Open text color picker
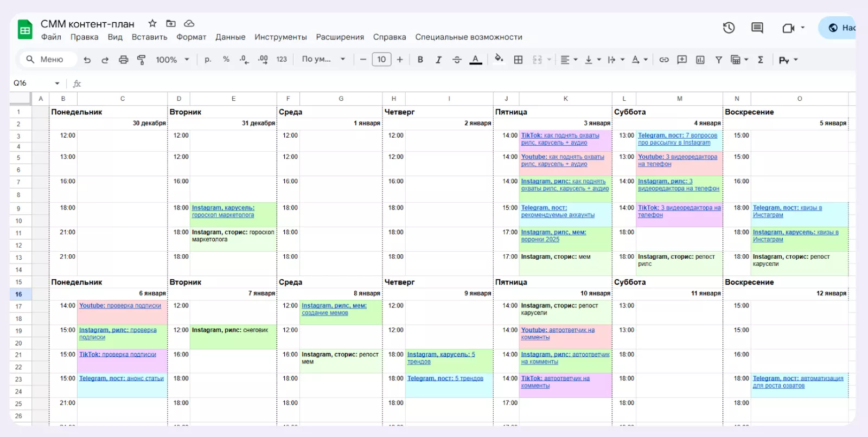Image resolution: width=868 pixels, height=437 pixels. click(x=476, y=60)
